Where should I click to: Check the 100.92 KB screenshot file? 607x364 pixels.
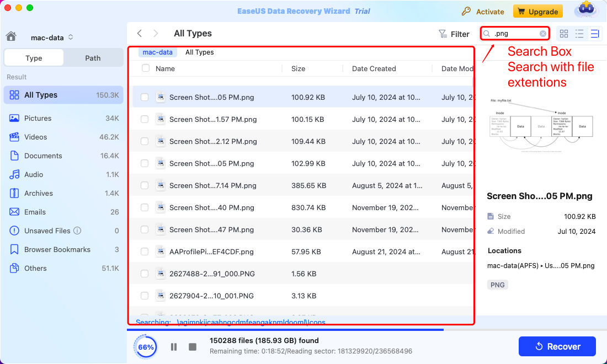[145, 97]
